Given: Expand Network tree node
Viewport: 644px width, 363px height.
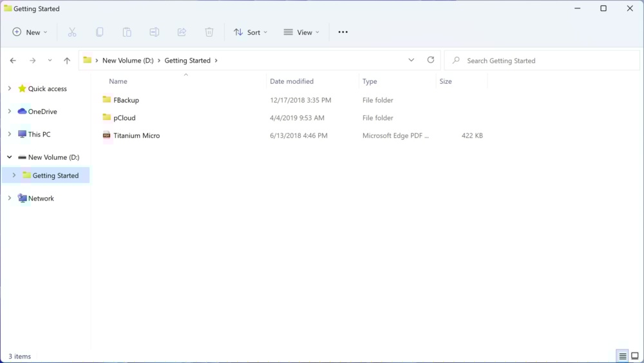Looking at the screenshot, I should pos(10,198).
